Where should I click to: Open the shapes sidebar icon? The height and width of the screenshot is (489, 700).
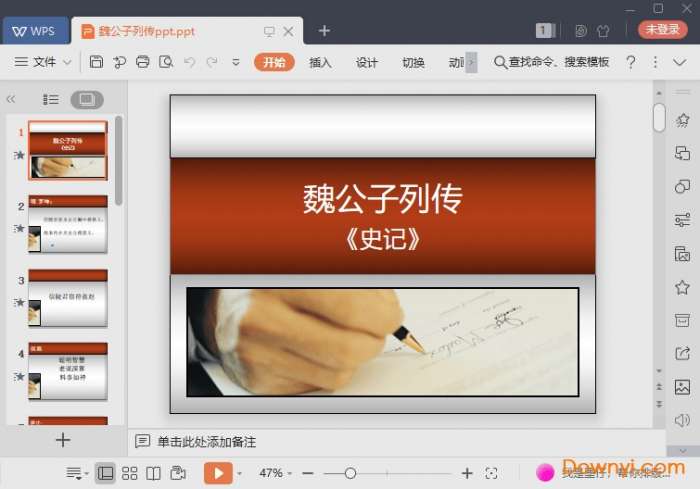(x=682, y=186)
